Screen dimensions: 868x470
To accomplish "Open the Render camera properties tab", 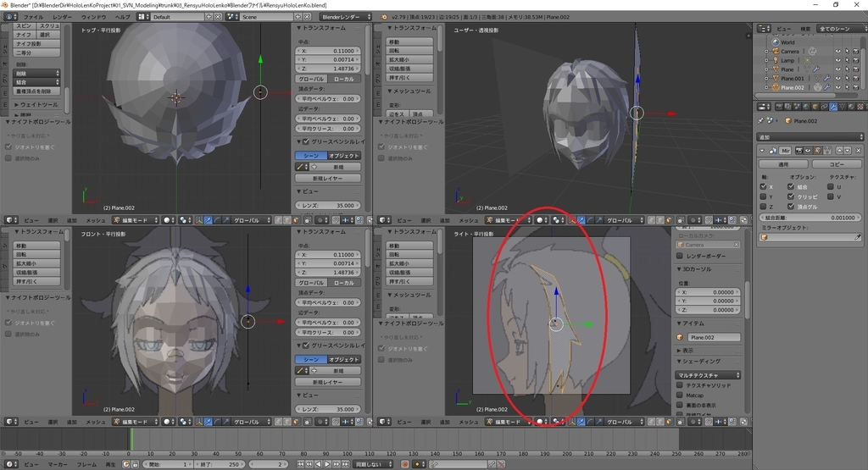I will click(779, 107).
